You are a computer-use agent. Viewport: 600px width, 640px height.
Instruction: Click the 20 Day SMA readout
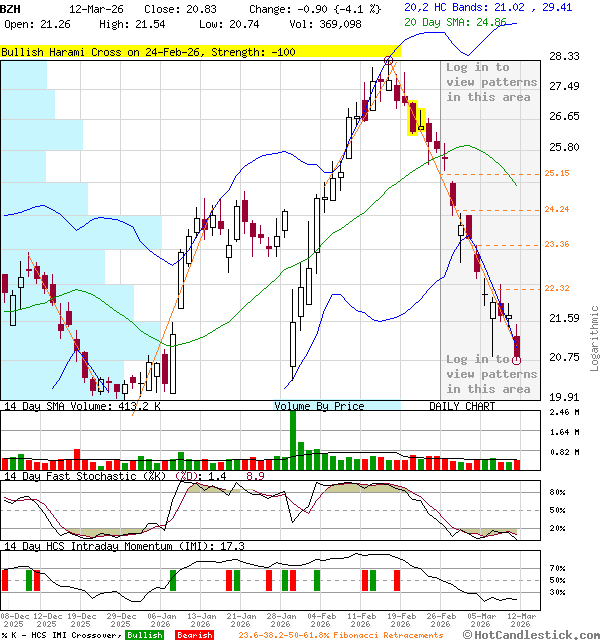click(x=456, y=22)
